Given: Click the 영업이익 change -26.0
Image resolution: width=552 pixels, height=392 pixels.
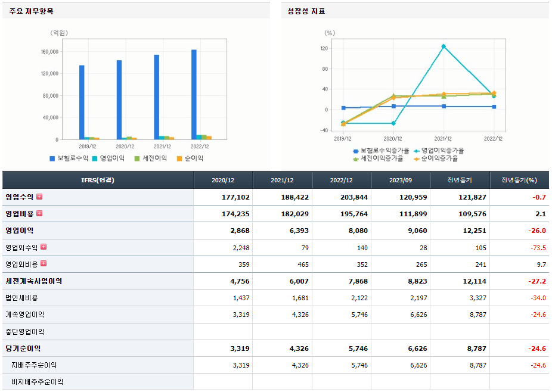Looking at the screenshot, I should (537, 231).
